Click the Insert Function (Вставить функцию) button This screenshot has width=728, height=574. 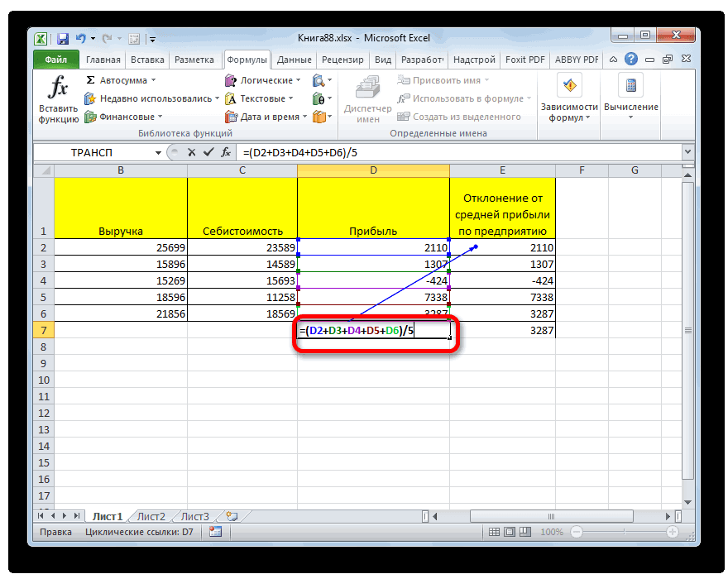point(58,98)
